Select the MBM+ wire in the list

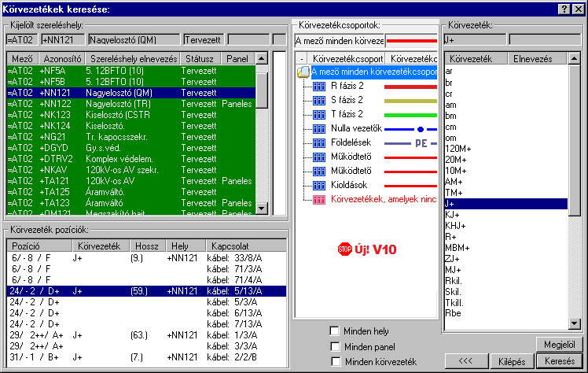tap(506, 248)
